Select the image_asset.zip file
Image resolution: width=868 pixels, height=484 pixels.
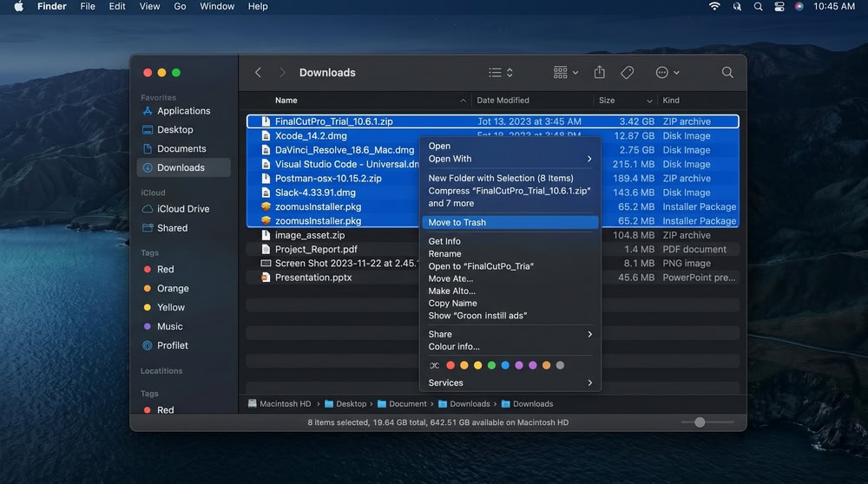(x=492, y=235)
